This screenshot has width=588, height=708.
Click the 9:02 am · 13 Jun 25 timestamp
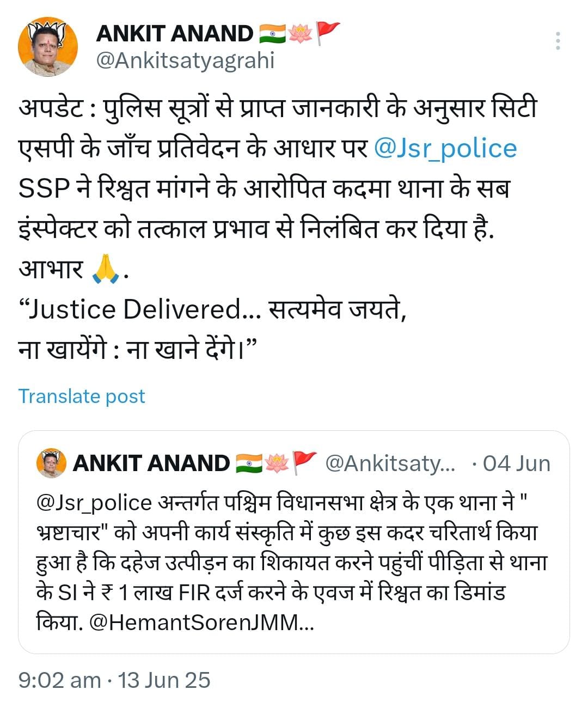[114, 680]
